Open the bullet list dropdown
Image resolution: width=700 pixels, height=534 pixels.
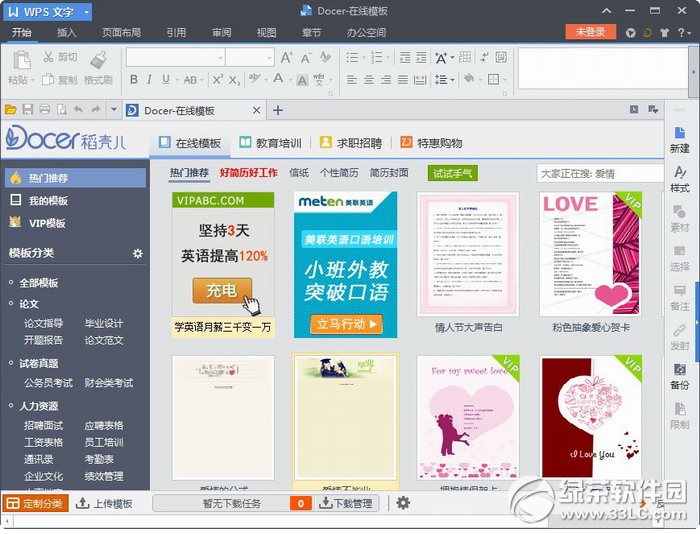tap(363, 58)
